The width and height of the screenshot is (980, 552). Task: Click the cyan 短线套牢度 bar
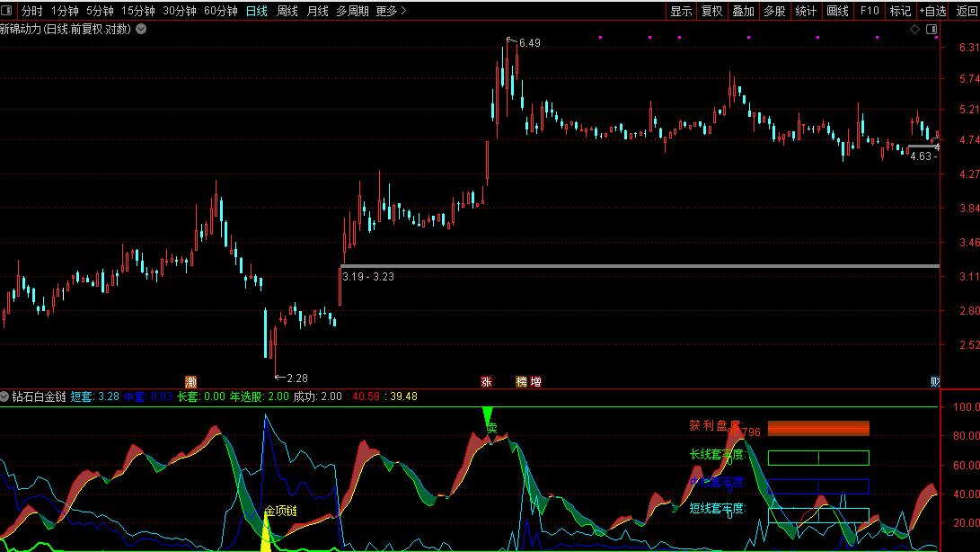818,516
